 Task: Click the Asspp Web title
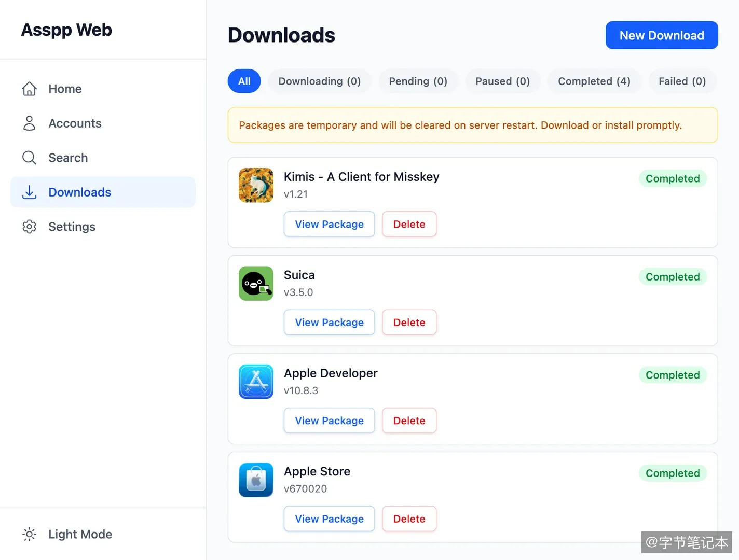(66, 30)
